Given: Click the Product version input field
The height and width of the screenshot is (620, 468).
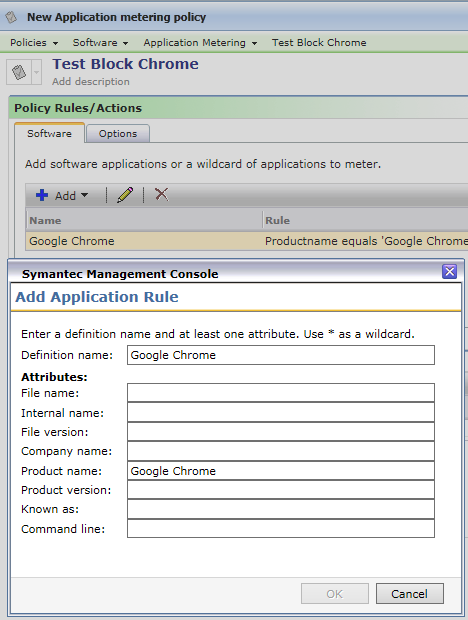Looking at the screenshot, I should pyautogui.click(x=281, y=490).
